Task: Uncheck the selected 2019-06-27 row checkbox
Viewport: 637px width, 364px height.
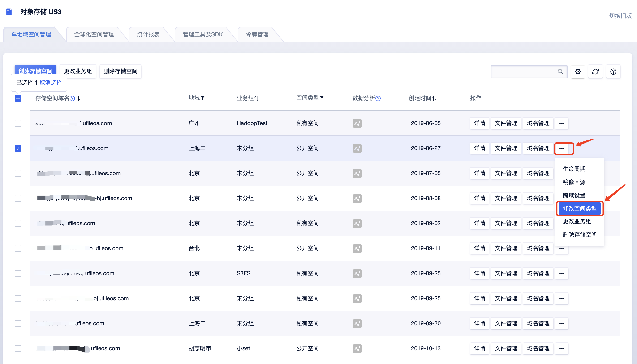Action: 18,148
